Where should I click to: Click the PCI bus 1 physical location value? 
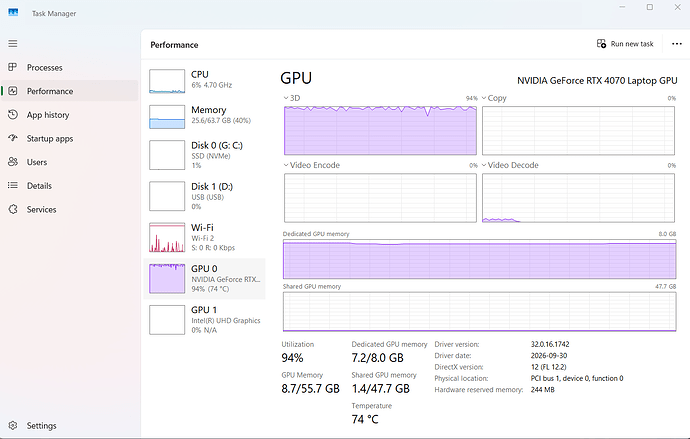[x=577, y=378]
